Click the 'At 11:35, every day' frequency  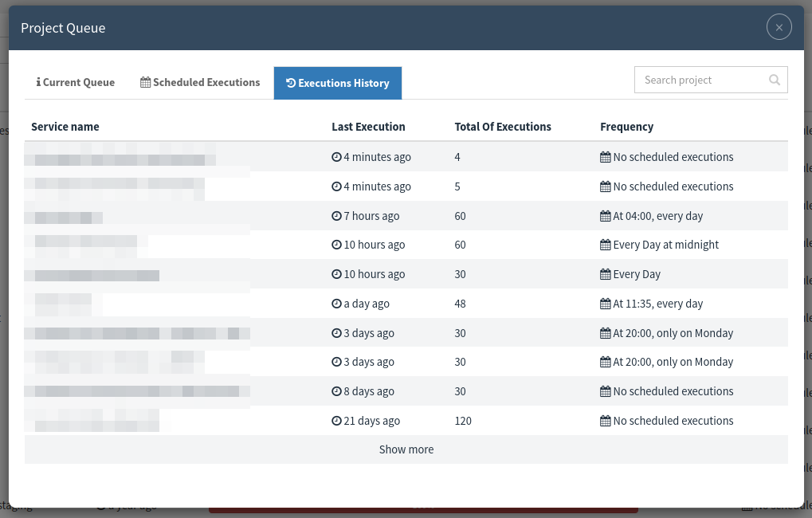[652, 304]
